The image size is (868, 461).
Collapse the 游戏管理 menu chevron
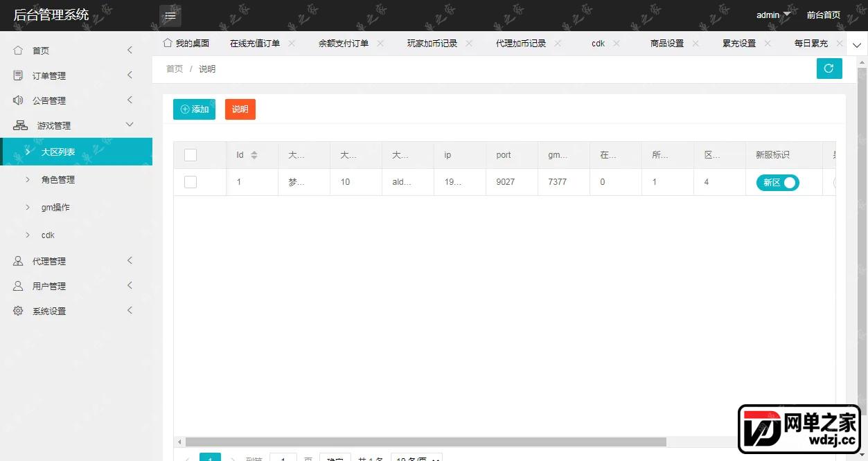pos(130,125)
